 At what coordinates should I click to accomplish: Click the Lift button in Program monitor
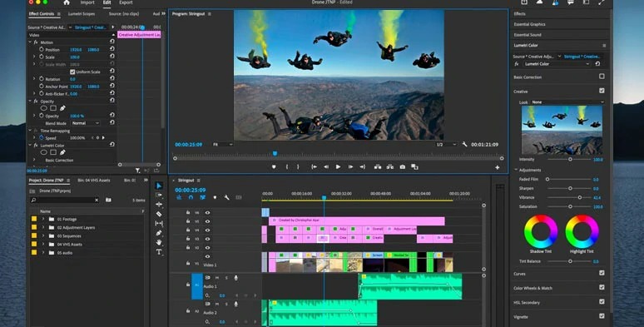(378, 166)
